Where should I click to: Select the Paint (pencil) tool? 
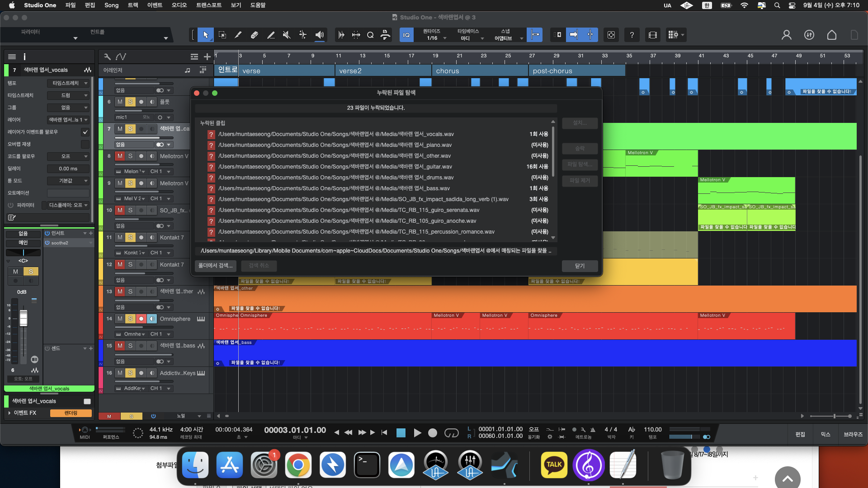[x=271, y=35]
